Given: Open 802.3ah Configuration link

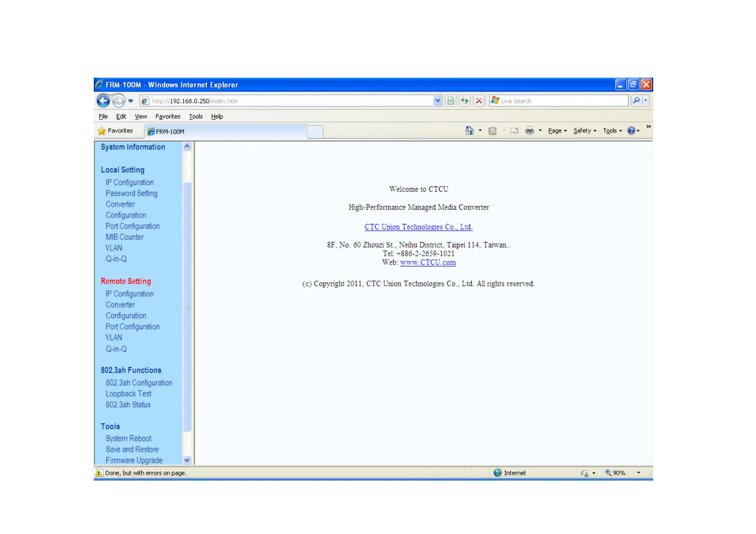Looking at the screenshot, I should click(x=139, y=383).
